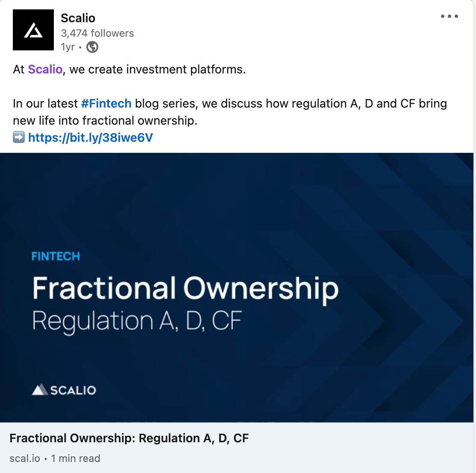The height and width of the screenshot is (473, 476).
Task: Click the right arrow emoji before link
Action: tap(19, 137)
